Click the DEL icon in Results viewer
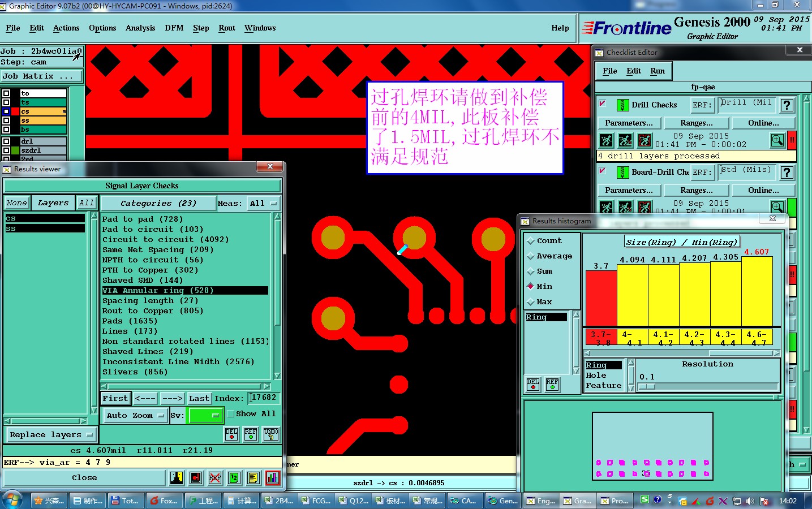 [x=231, y=434]
